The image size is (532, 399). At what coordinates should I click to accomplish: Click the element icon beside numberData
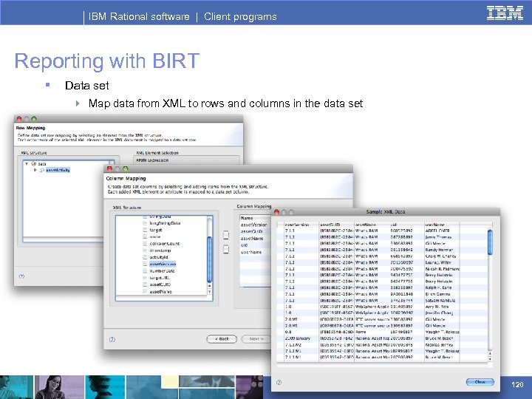[x=145, y=271]
